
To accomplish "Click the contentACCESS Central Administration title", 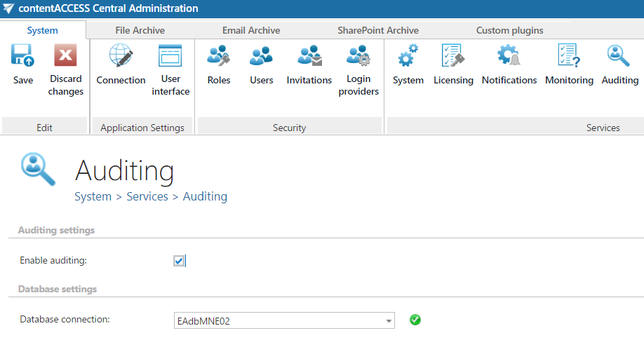I will coord(108,8).
